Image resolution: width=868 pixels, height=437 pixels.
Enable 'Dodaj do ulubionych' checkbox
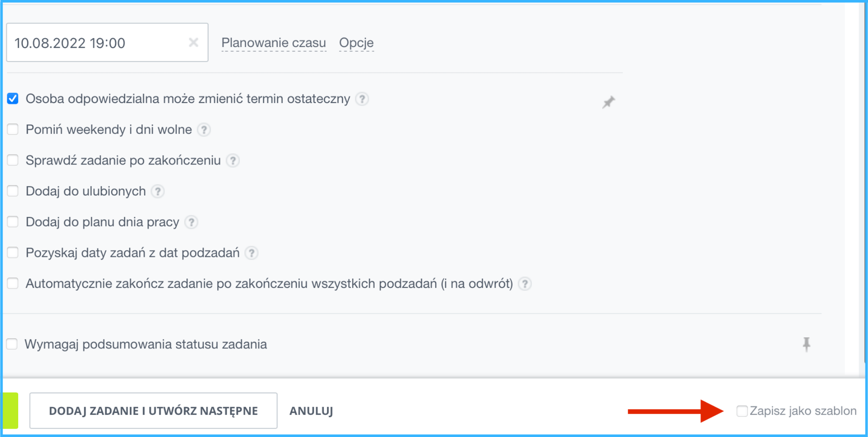[x=13, y=191]
